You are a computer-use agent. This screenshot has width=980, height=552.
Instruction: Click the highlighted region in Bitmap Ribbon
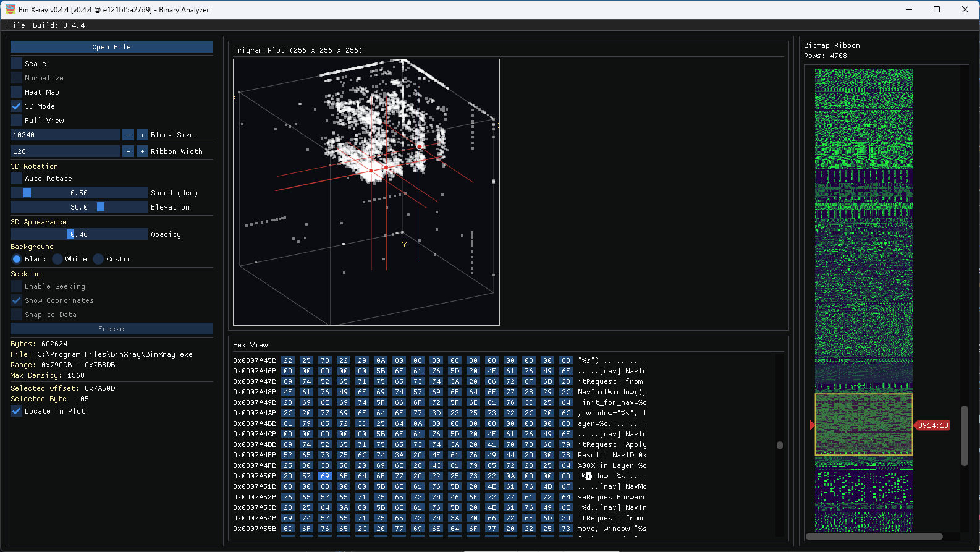pyautogui.click(x=864, y=425)
